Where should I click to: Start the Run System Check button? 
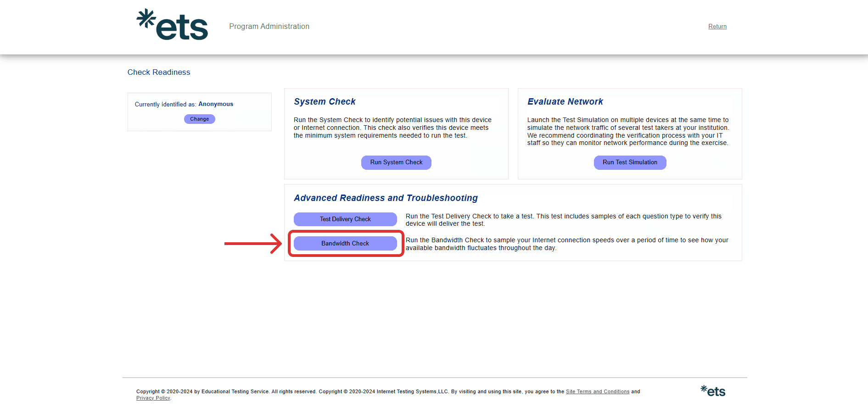click(x=396, y=162)
